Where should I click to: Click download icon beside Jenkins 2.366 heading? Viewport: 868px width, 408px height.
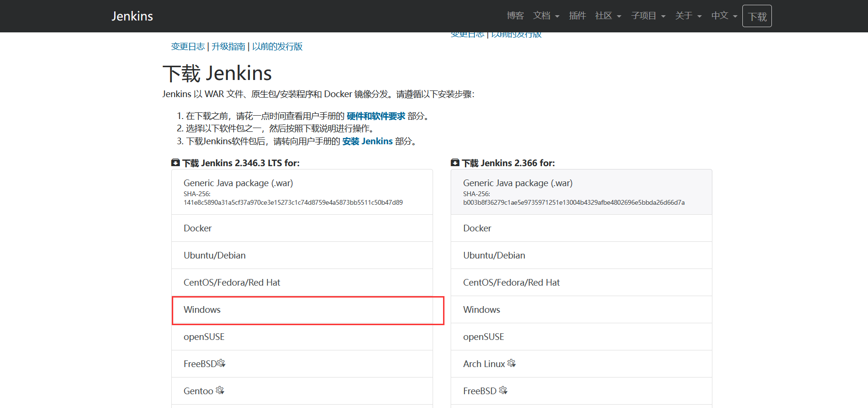(455, 163)
